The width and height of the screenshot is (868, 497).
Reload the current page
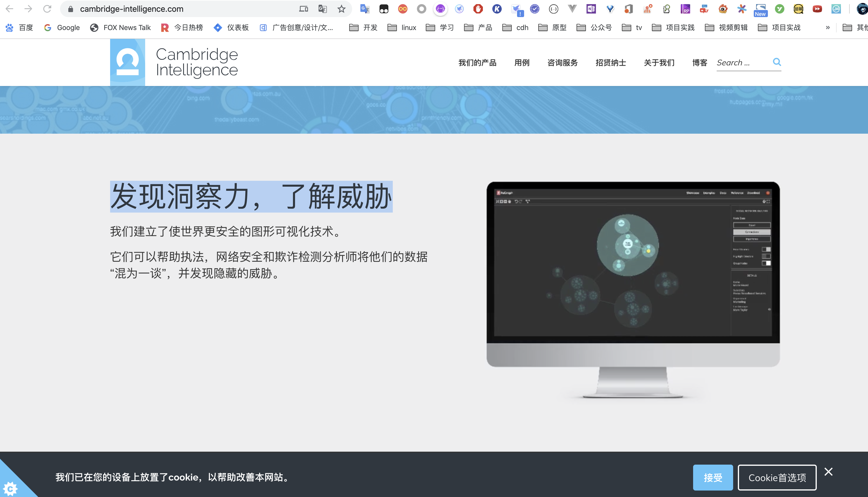47,9
